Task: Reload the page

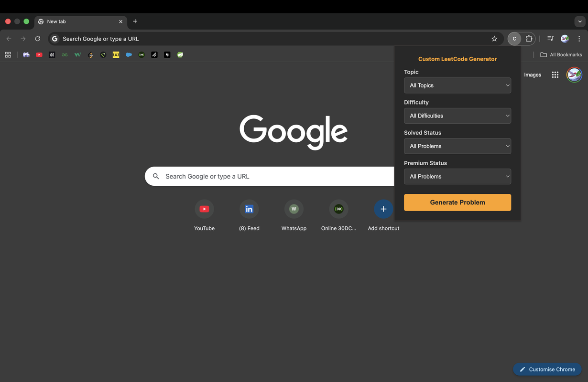Action: coord(37,39)
